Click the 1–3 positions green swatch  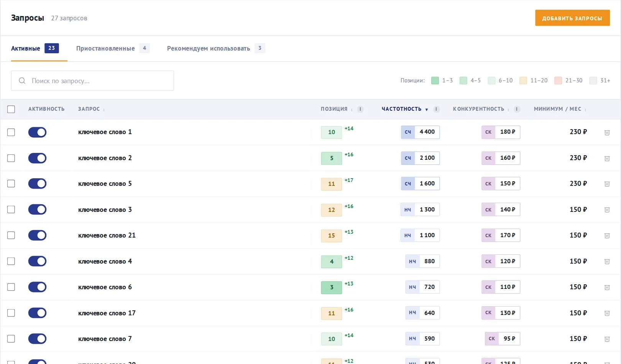click(x=435, y=80)
